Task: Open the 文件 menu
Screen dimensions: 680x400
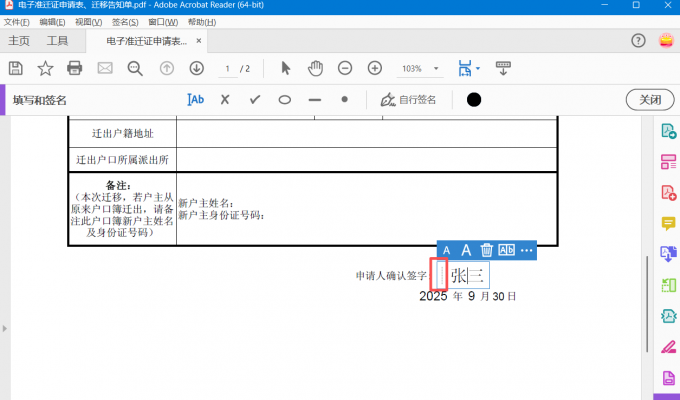Action: pyautogui.click(x=16, y=22)
